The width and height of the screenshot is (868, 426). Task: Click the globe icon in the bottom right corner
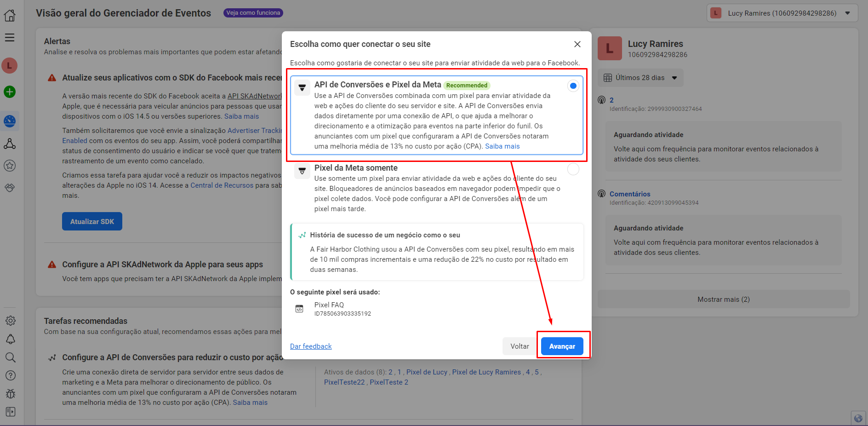tap(858, 418)
